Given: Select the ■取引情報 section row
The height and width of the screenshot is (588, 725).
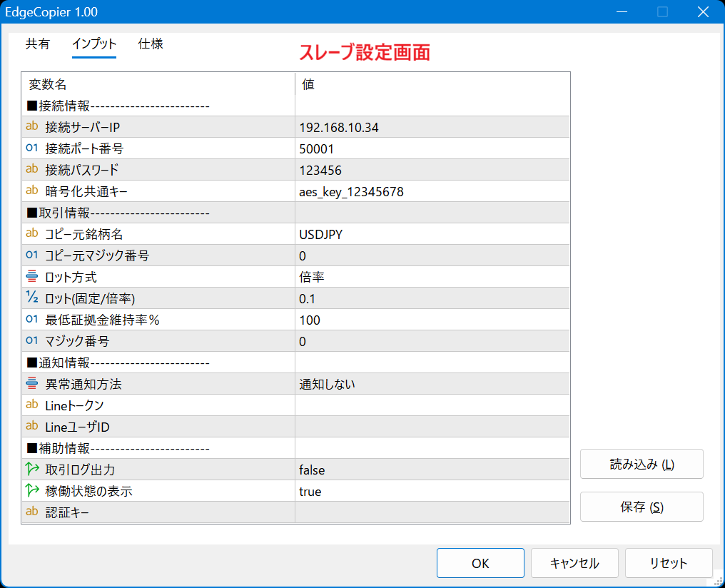Looking at the screenshot, I should [x=295, y=213].
